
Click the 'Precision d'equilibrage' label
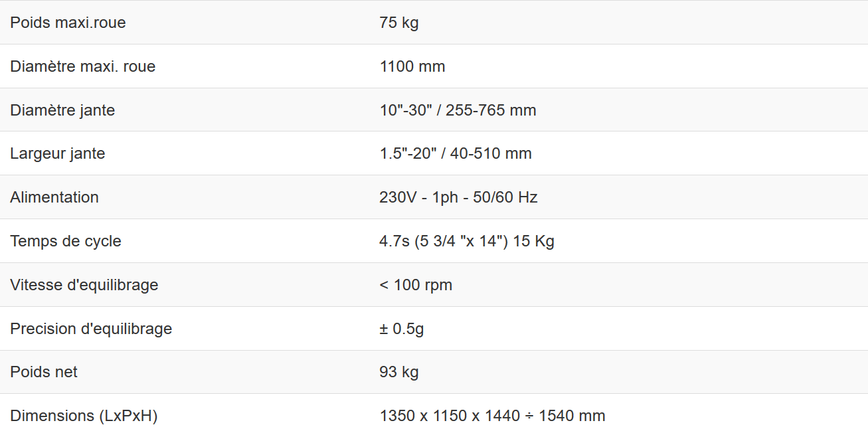click(x=91, y=329)
